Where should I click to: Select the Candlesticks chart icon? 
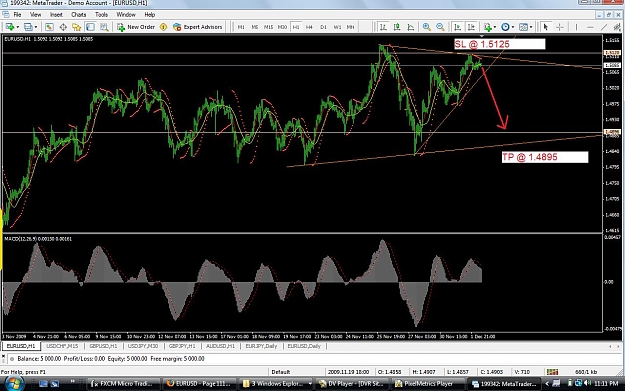397,27
